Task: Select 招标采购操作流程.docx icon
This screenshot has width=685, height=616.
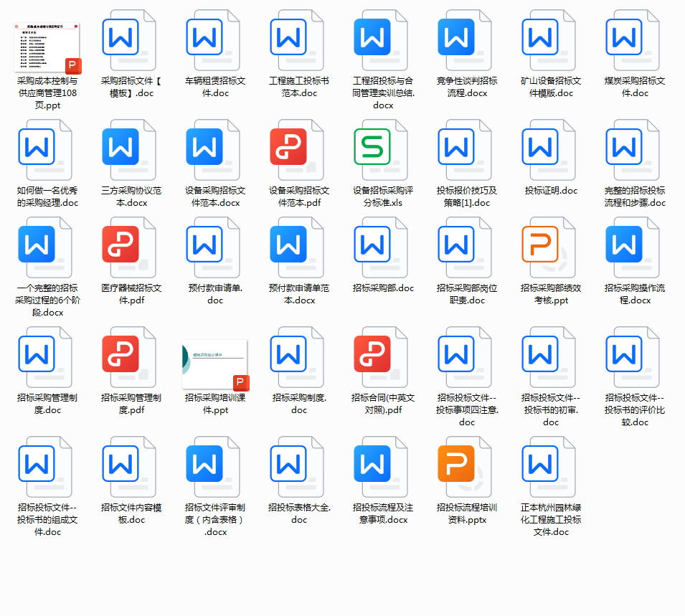Action: [633, 247]
